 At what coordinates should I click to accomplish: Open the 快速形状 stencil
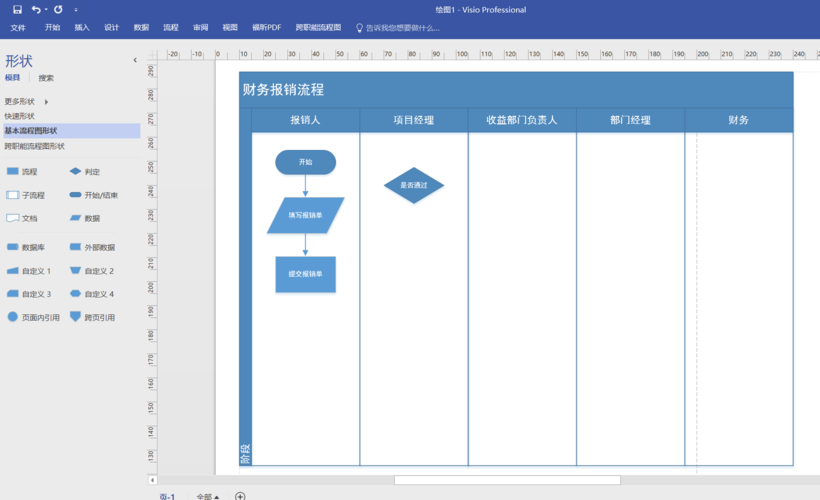tap(19, 116)
